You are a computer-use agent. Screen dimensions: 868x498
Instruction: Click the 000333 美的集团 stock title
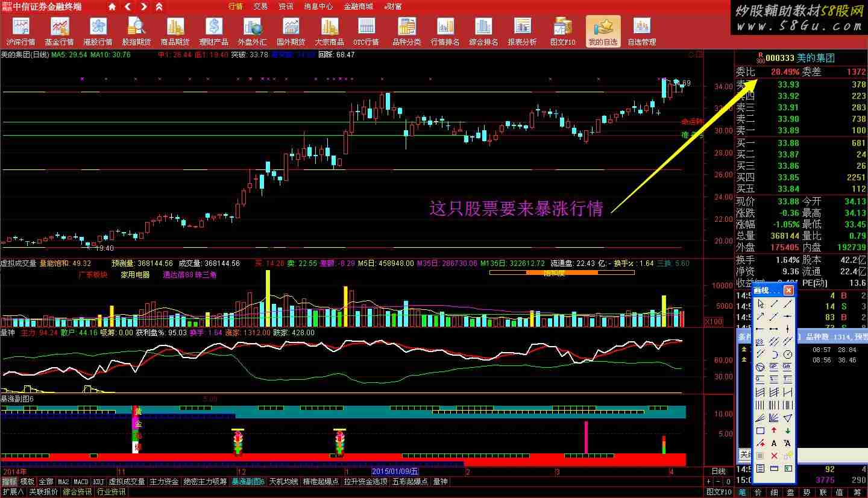pyautogui.click(x=800, y=58)
